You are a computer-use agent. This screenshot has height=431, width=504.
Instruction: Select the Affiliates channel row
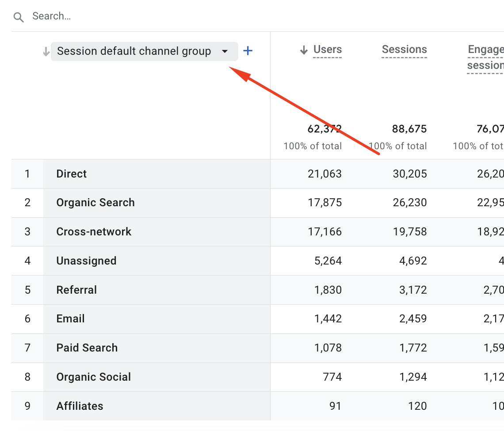pyautogui.click(x=80, y=406)
